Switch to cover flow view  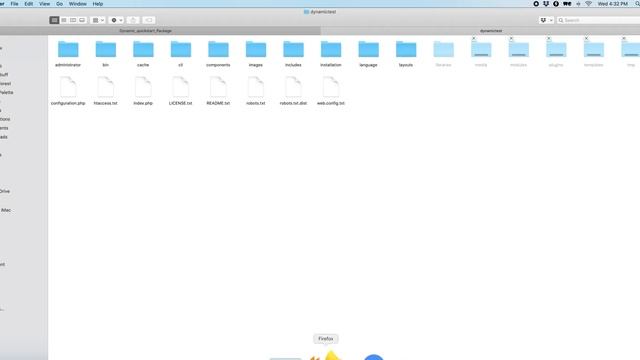(82, 20)
